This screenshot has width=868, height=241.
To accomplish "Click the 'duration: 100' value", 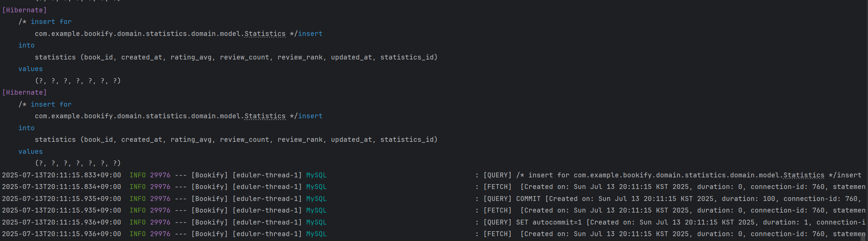I will pos(749,199).
